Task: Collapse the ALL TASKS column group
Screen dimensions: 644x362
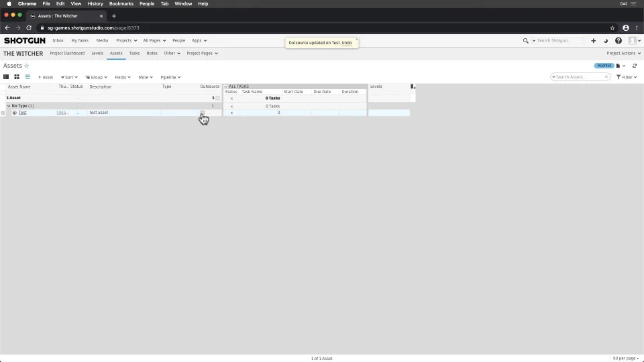Action: 225,86
